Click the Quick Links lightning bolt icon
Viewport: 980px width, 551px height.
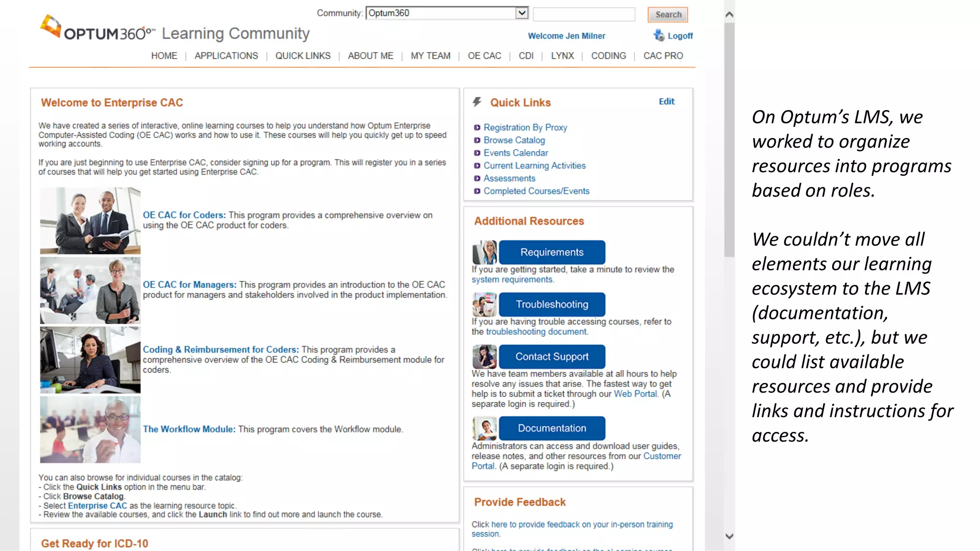coord(477,102)
